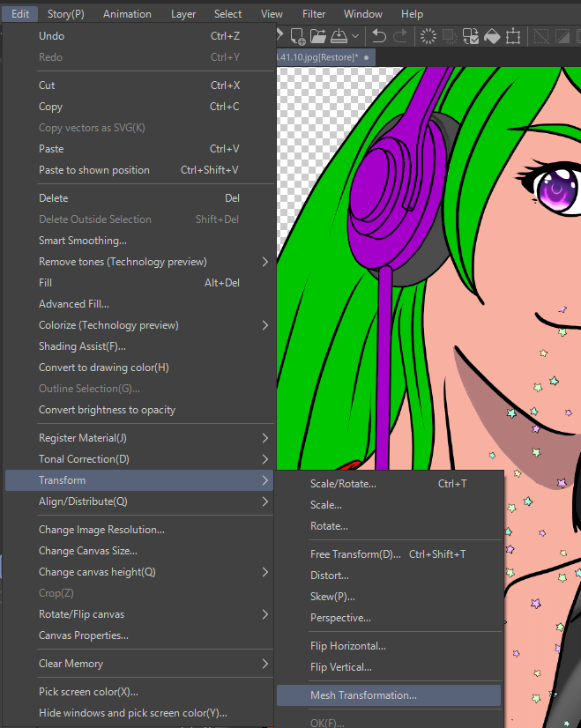Click the Save icon in the toolbar
The height and width of the screenshot is (728, 581).
coord(339,36)
